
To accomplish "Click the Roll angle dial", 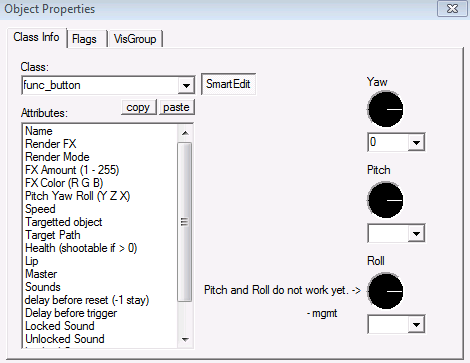I will [x=385, y=291].
